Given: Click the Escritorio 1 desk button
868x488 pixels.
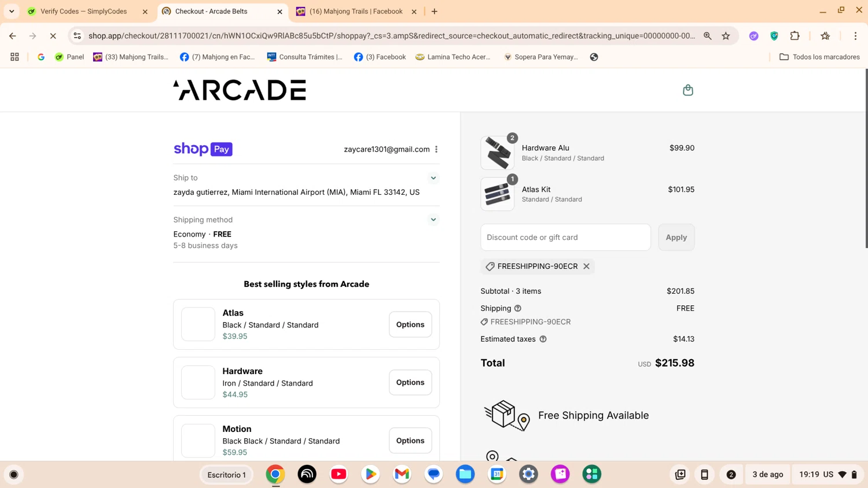Looking at the screenshot, I should (x=227, y=475).
